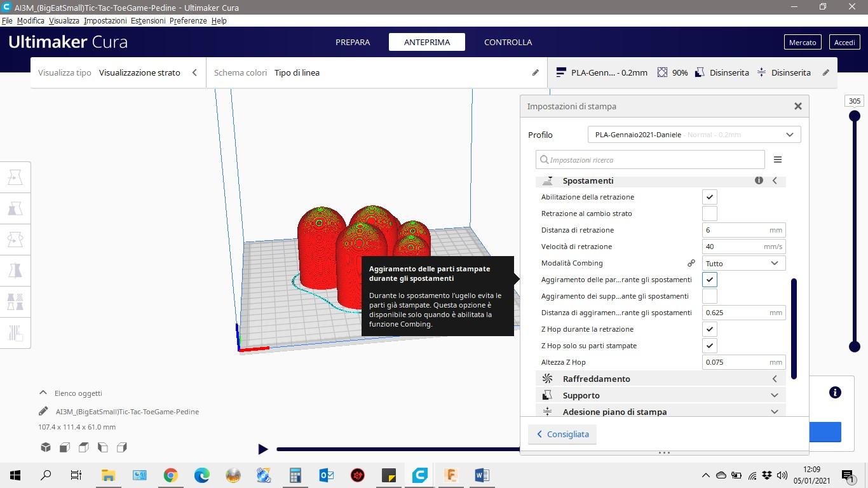Open Ultimaker Cura from taskbar
Screen dimensions: 868x488
420,475
